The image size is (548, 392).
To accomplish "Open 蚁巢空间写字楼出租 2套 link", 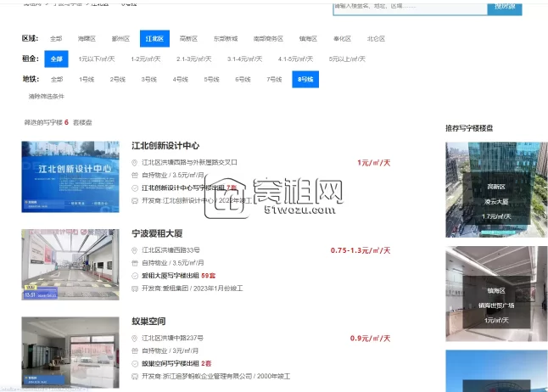I will (176, 364).
